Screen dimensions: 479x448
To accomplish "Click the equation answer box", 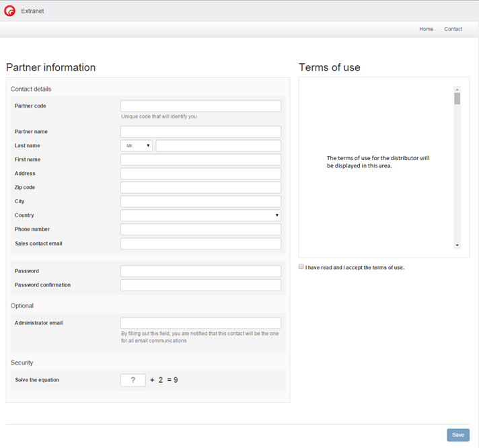I will click(x=133, y=380).
